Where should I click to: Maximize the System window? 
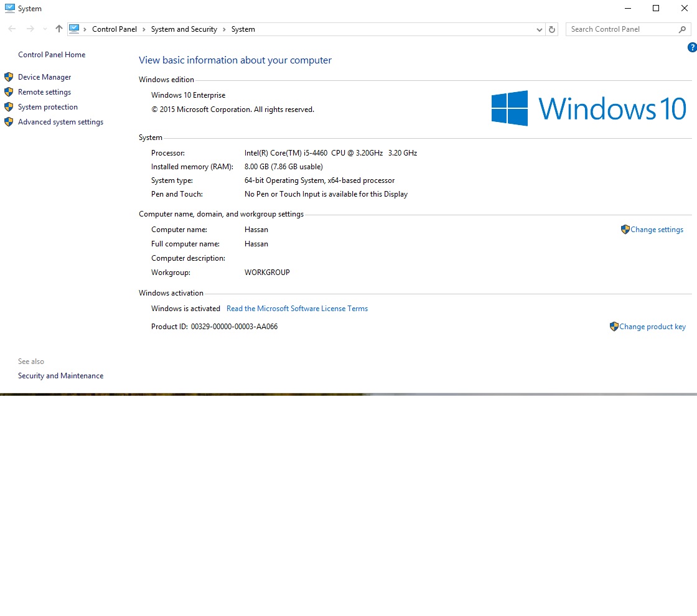click(x=656, y=9)
